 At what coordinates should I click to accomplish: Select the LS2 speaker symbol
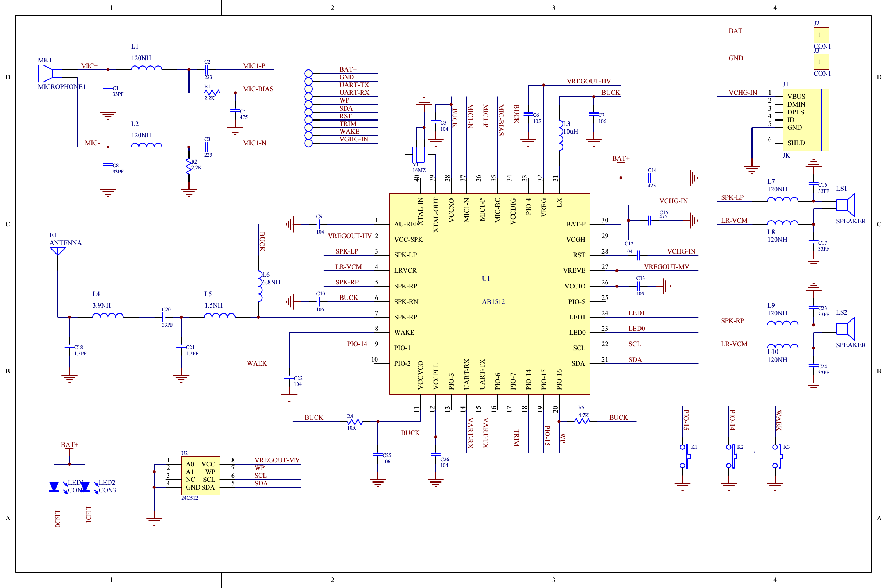click(x=846, y=329)
